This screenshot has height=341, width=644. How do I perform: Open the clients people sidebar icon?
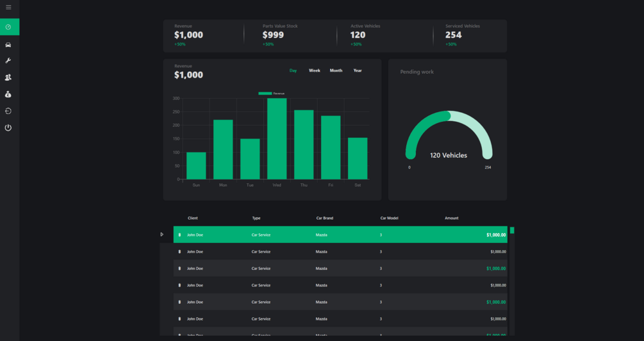coord(8,78)
